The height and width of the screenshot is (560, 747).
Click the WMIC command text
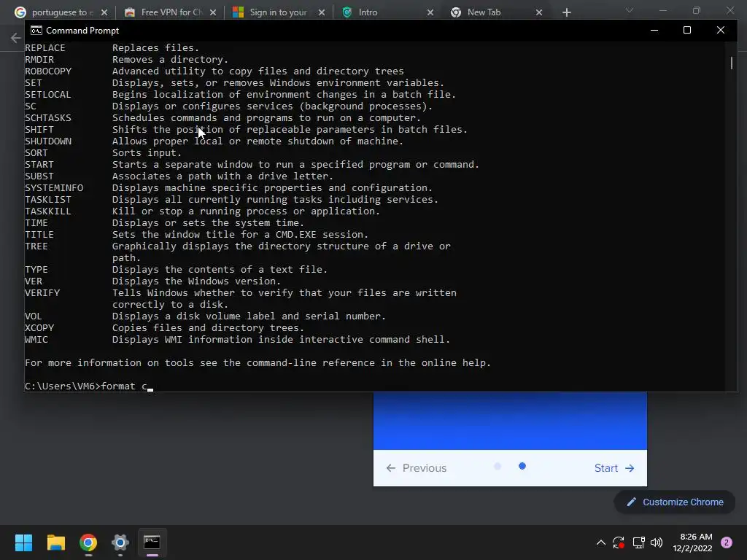(36, 340)
